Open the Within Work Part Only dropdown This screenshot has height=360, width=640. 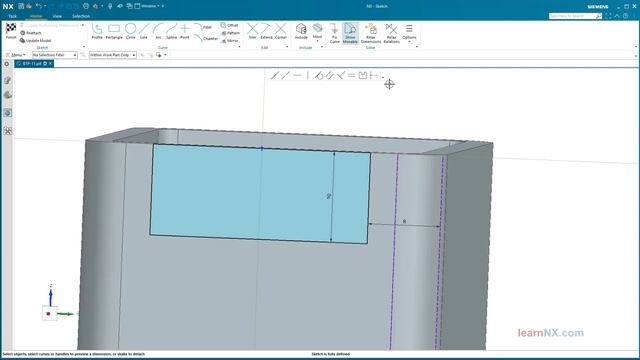[x=113, y=55]
